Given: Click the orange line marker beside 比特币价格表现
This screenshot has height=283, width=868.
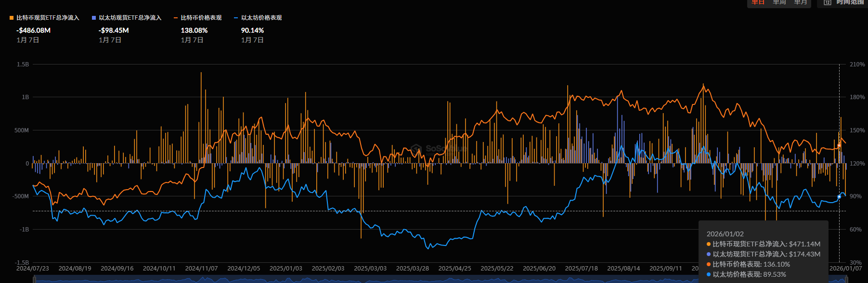Looking at the screenshot, I should tap(176, 18).
